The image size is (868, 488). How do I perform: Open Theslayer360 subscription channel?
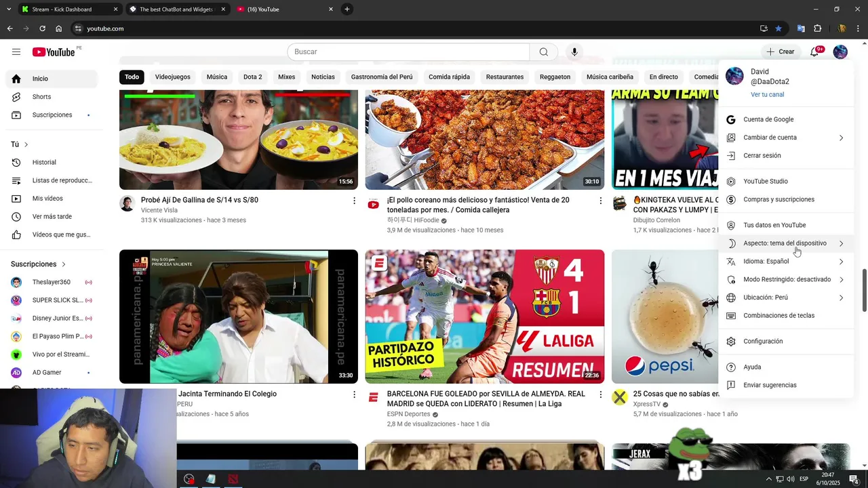(x=52, y=282)
